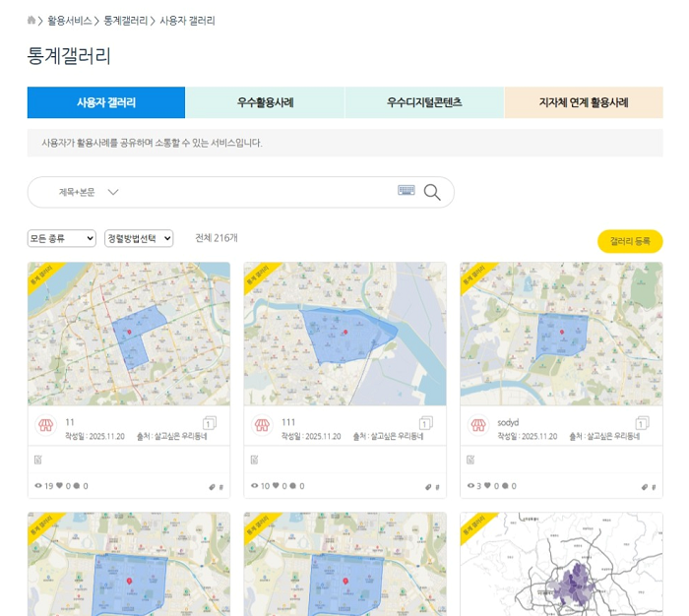
Task: Open 활용서비스 breadcrumb link
Action: click(x=70, y=21)
